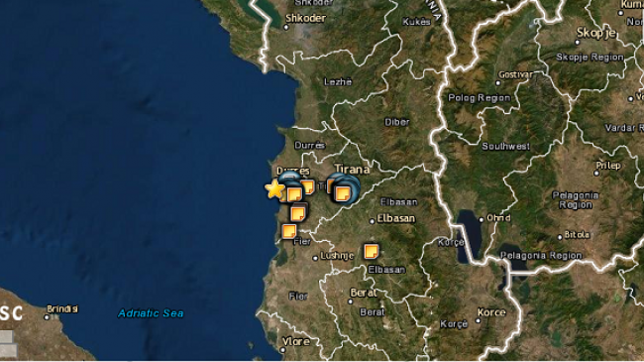Viewport: 644px width, 362px height.
Task: Select the Prilep city label
Action: coord(608,166)
